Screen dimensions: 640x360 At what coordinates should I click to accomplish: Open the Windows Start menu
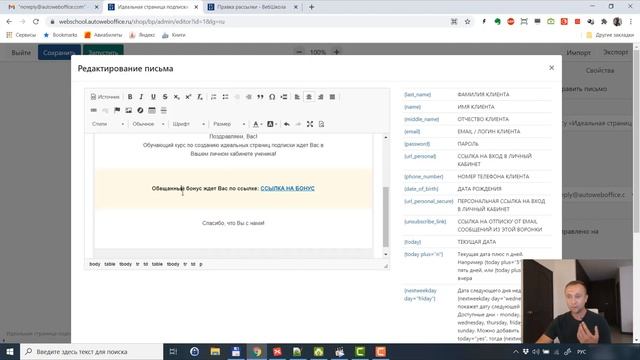pyautogui.click(x=10, y=351)
